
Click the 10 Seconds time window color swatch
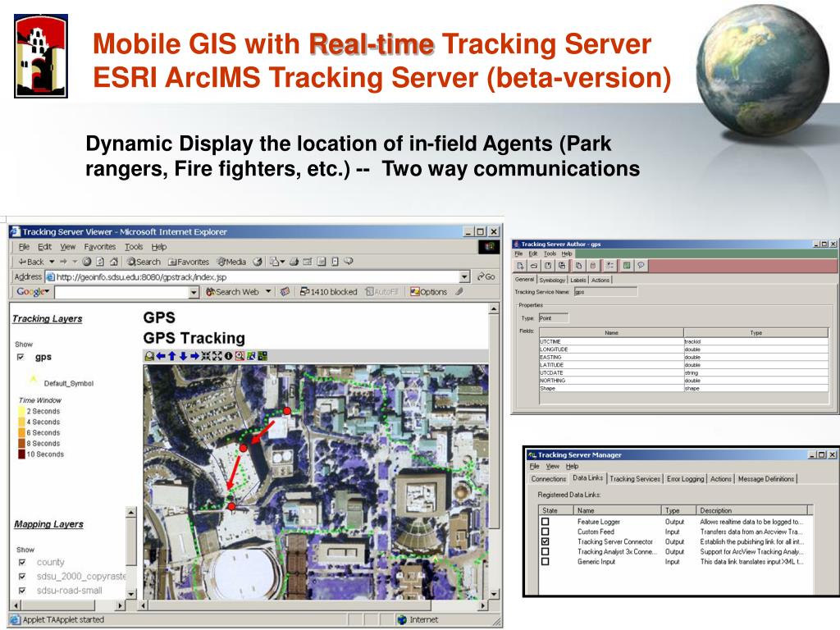(21, 454)
